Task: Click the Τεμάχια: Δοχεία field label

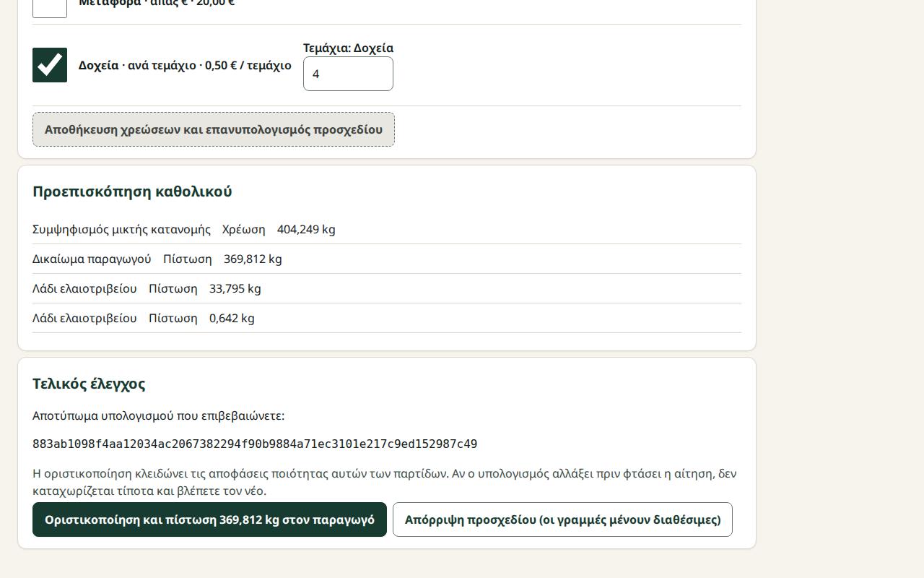Action: tap(348, 48)
